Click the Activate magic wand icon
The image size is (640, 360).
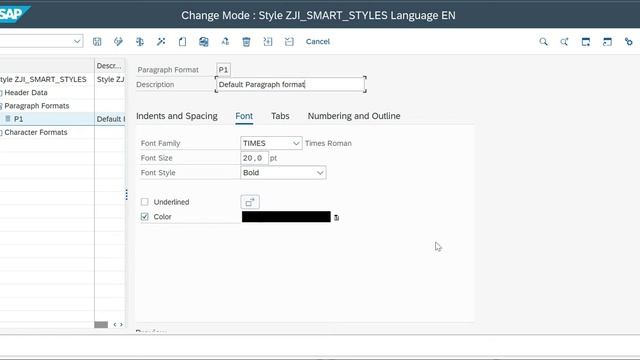pos(161,42)
